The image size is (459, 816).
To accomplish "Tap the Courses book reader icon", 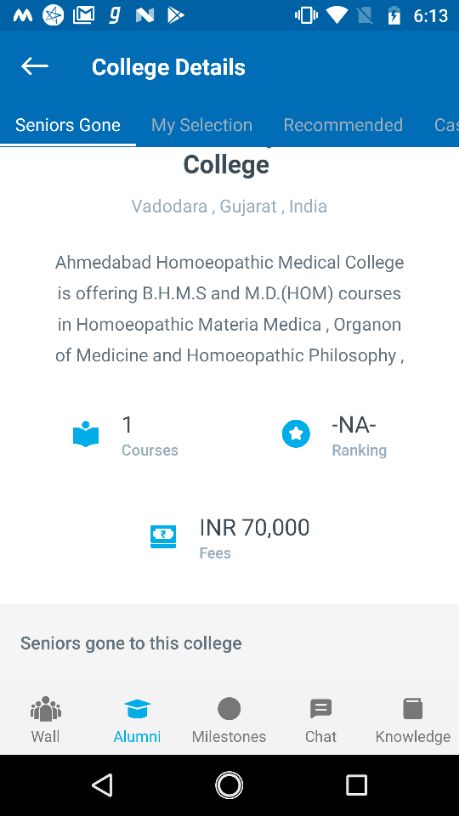I will coord(86,434).
